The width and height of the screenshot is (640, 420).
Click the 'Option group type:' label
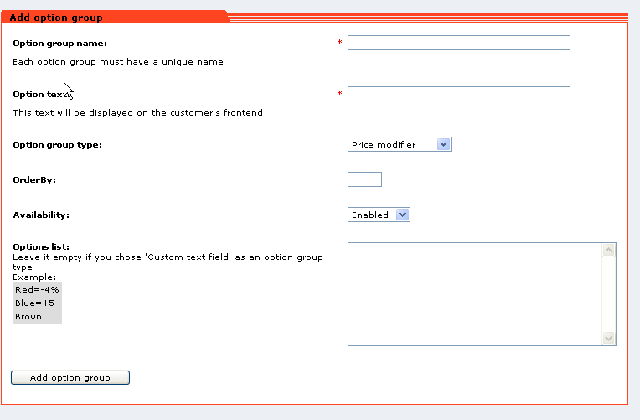coord(57,145)
